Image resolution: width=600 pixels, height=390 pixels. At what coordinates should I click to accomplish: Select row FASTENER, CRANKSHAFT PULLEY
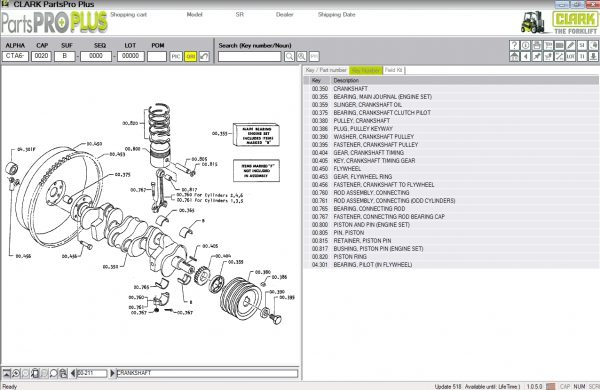pyautogui.click(x=451, y=145)
